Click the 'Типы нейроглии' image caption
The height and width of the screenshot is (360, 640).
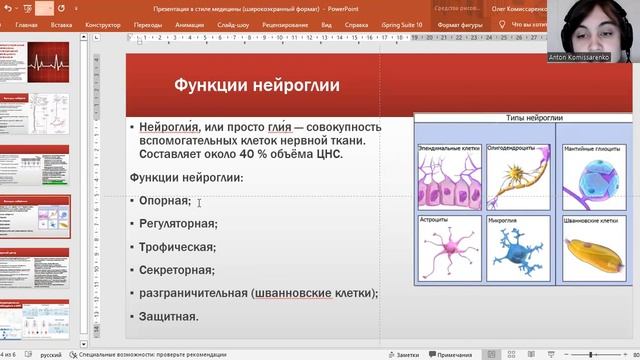534,118
